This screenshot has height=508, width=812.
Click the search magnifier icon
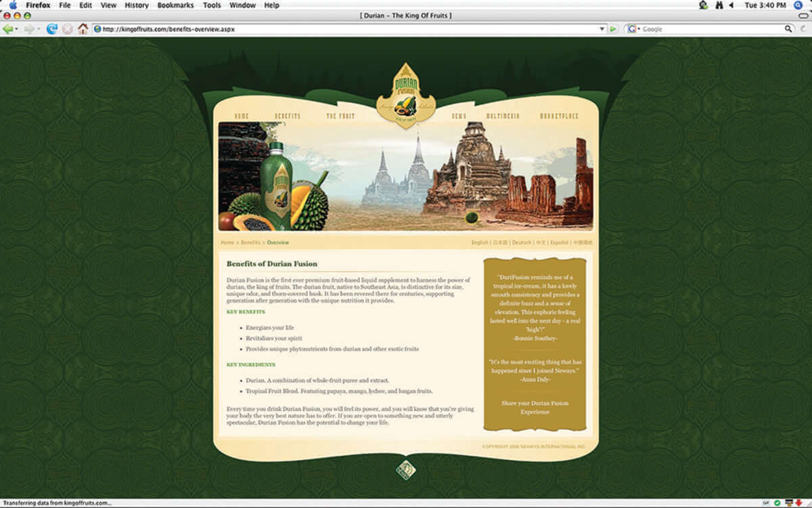pyautogui.click(x=788, y=29)
